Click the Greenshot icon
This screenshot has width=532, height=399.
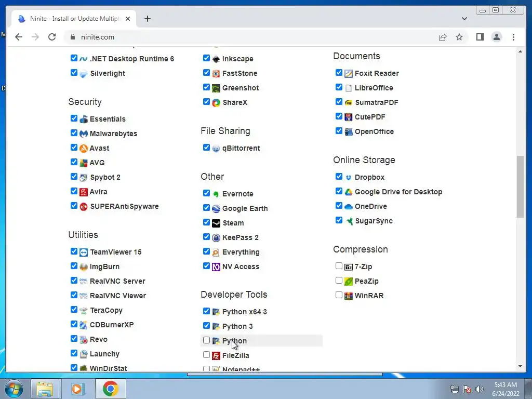pos(216,88)
